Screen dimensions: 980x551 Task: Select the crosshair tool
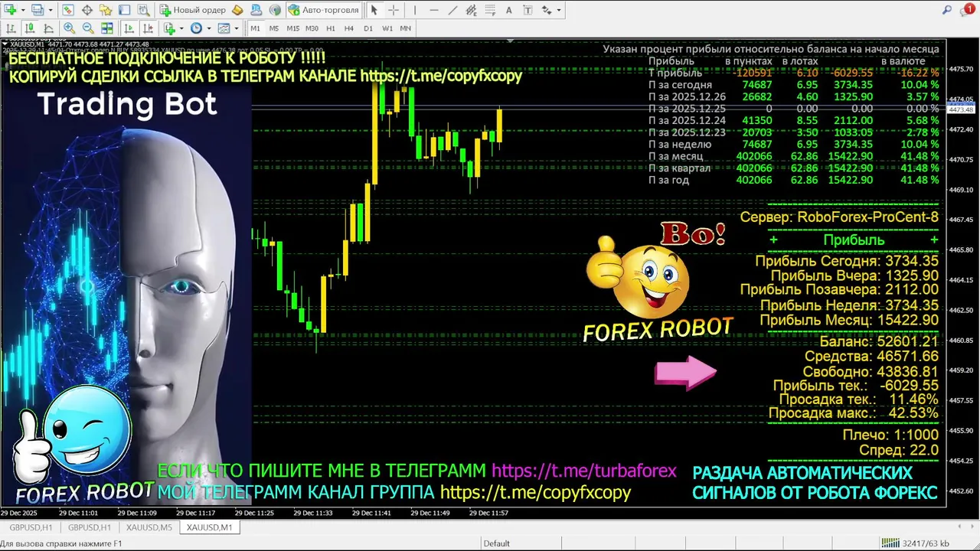click(394, 10)
